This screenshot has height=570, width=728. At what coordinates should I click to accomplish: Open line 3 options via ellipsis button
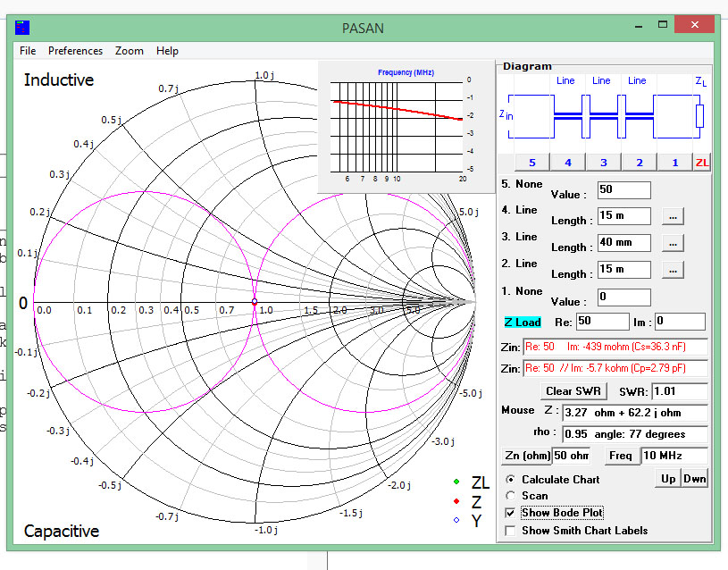point(673,243)
